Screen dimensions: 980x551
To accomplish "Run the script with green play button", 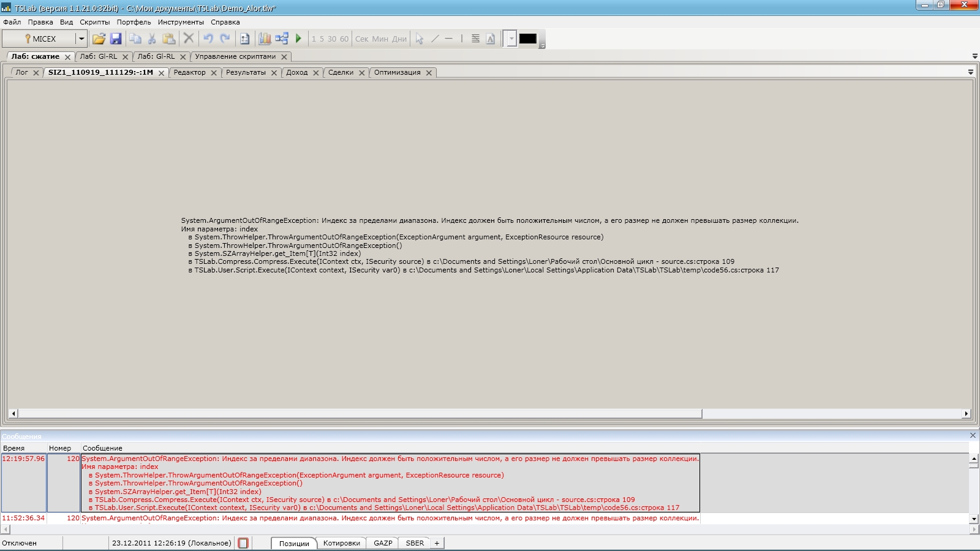I will pos(299,39).
